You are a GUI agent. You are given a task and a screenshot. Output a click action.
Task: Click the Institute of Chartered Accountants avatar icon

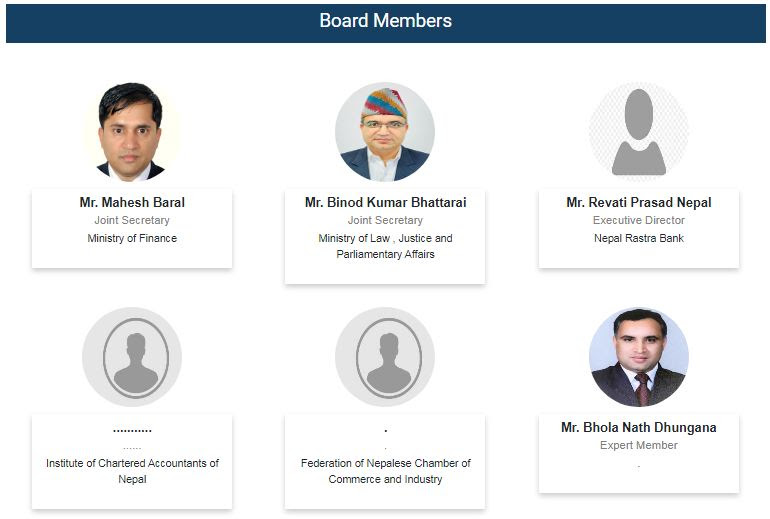pyautogui.click(x=131, y=357)
